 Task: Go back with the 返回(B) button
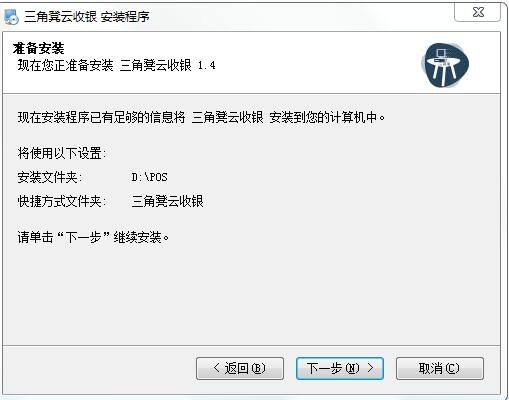click(x=240, y=368)
